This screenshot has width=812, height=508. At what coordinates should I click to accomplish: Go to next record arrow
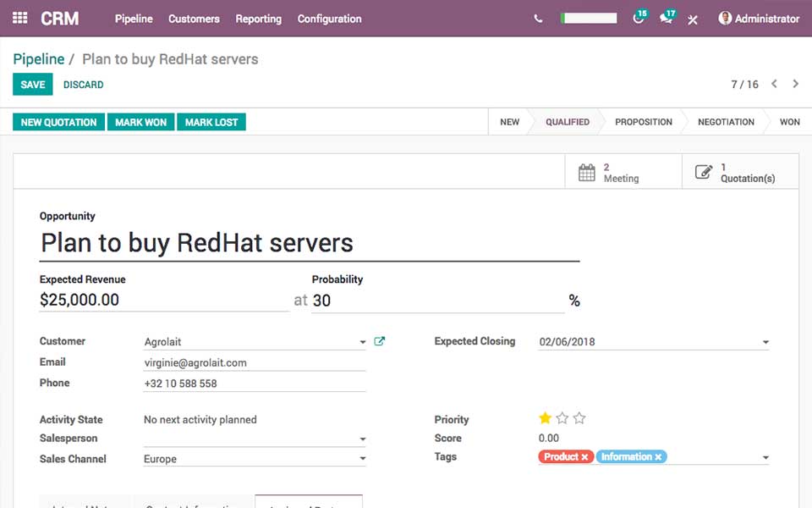pos(795,84)
